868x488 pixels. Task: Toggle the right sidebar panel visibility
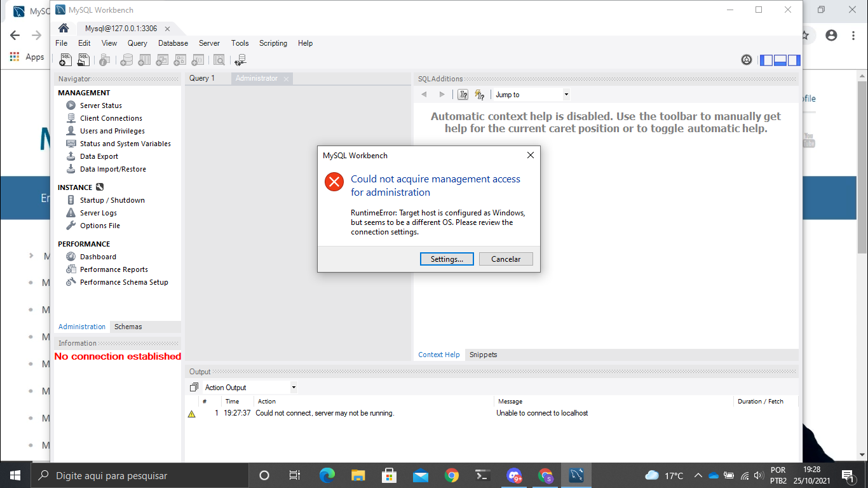coord(794,60)
